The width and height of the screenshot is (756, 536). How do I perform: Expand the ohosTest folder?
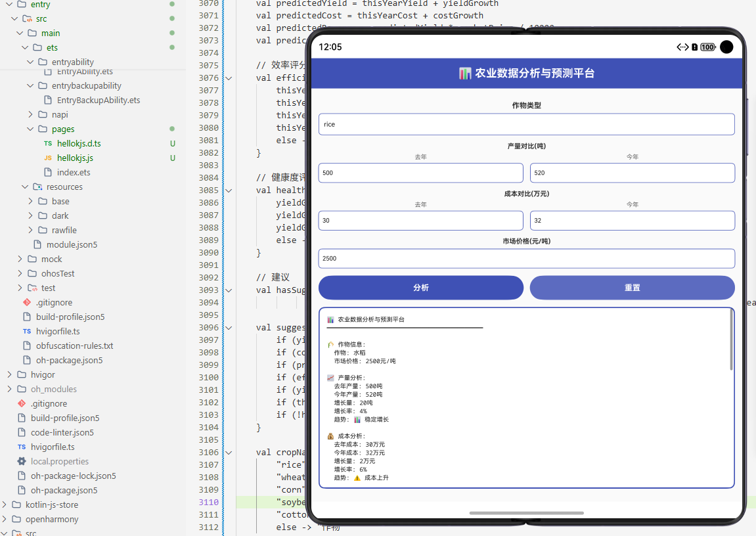(x=20, y=274)
